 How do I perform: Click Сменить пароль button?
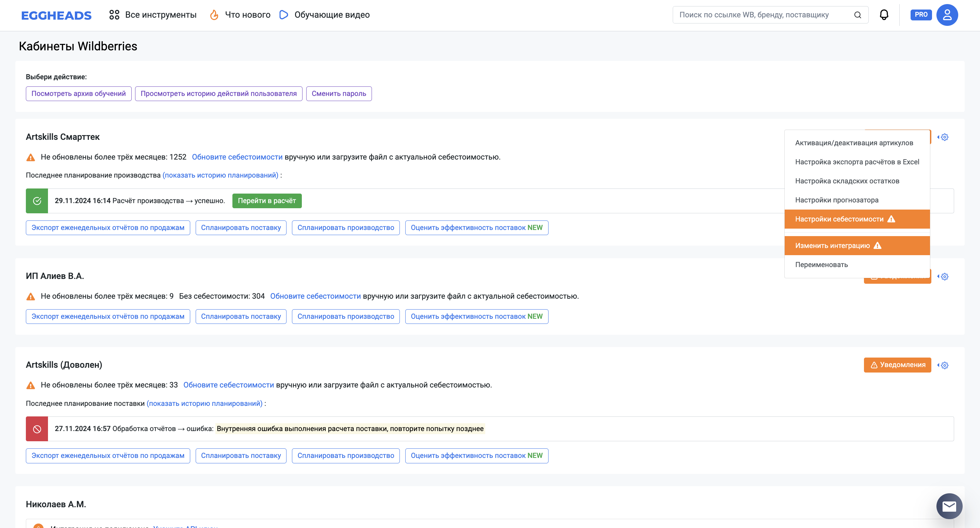coord(339,94)
